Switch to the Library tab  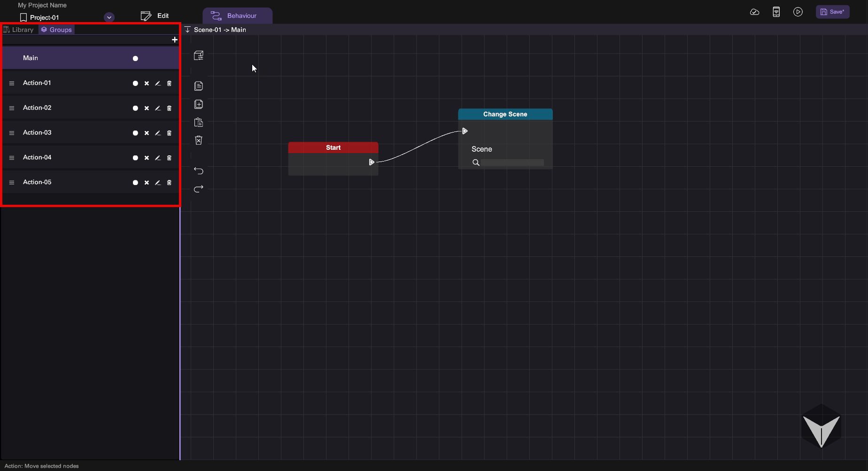tap(19, 30)
